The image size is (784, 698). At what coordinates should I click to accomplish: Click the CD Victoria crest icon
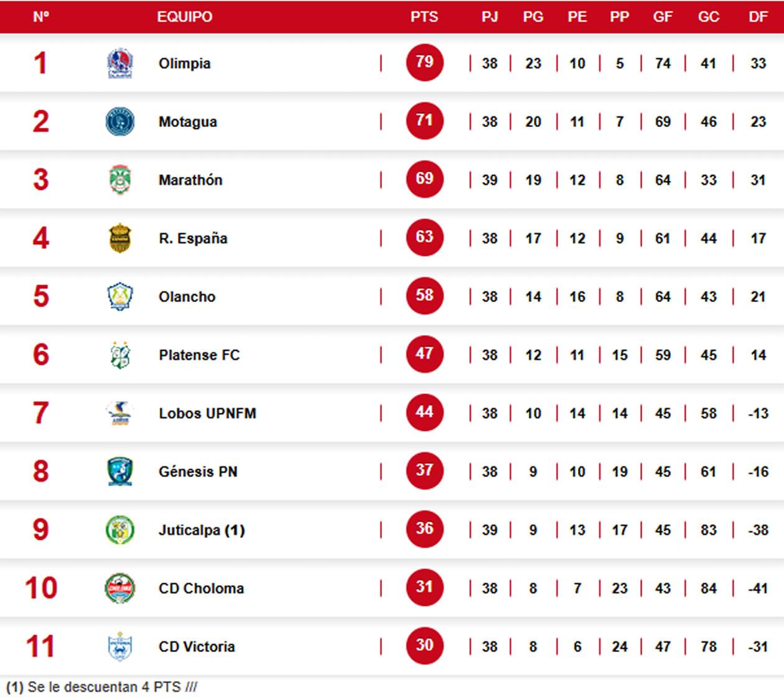pyautogui.click(x=120, y=646)
